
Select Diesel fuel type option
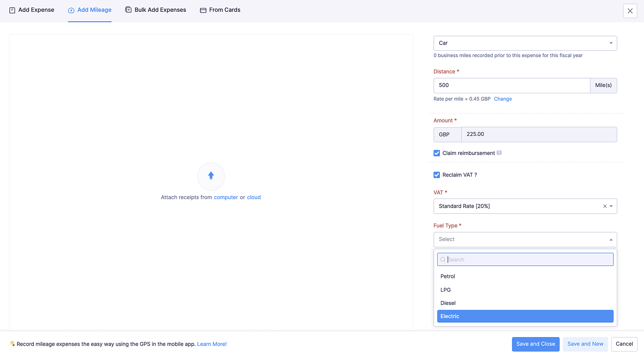coord(448,303)
